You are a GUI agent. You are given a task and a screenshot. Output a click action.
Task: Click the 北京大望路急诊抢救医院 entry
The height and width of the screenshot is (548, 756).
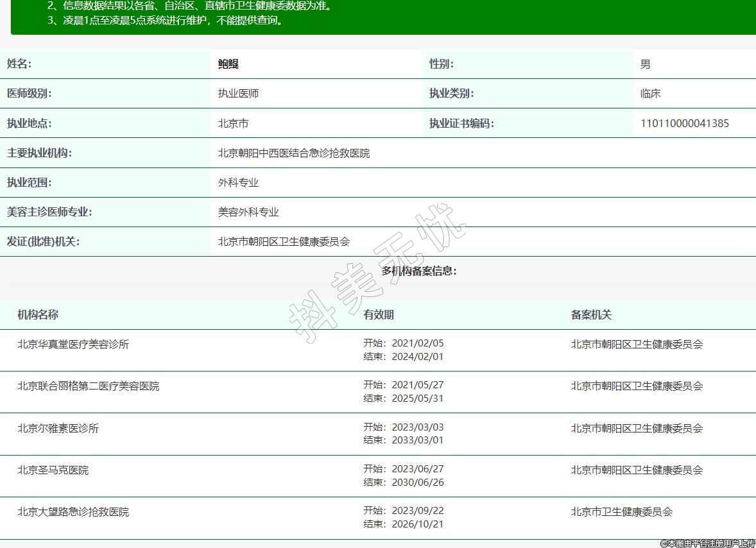(73, 512)
